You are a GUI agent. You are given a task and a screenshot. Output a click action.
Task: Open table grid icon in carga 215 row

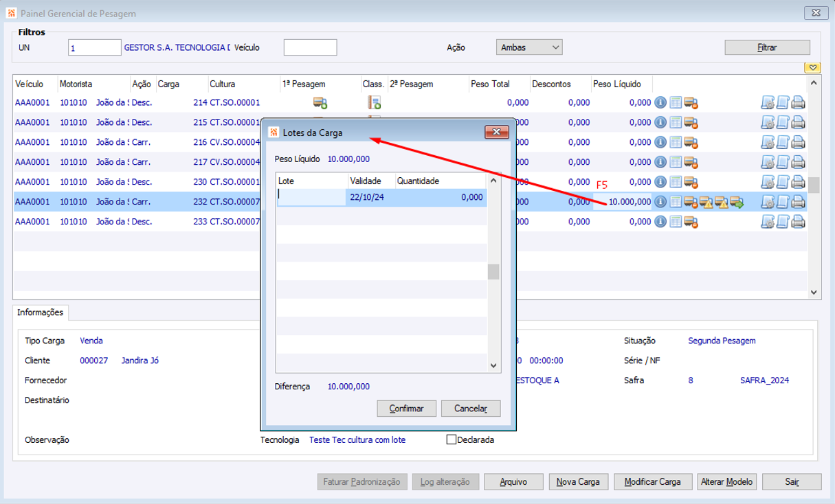676,123
